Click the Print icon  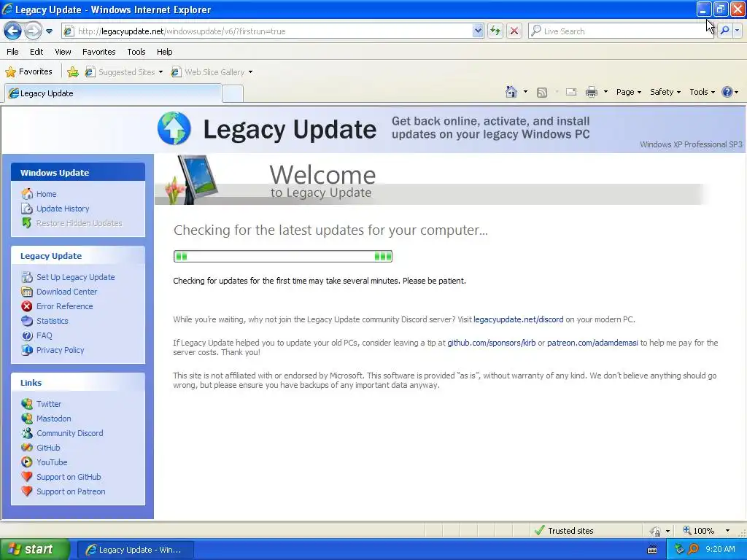click(591, 92)
